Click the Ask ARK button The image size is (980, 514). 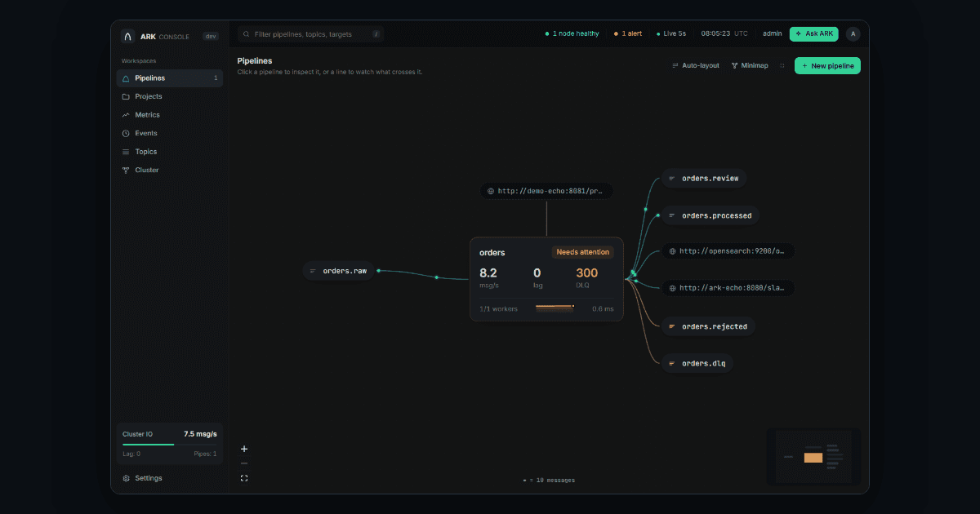pyautogui.click(x=813, y=33)
